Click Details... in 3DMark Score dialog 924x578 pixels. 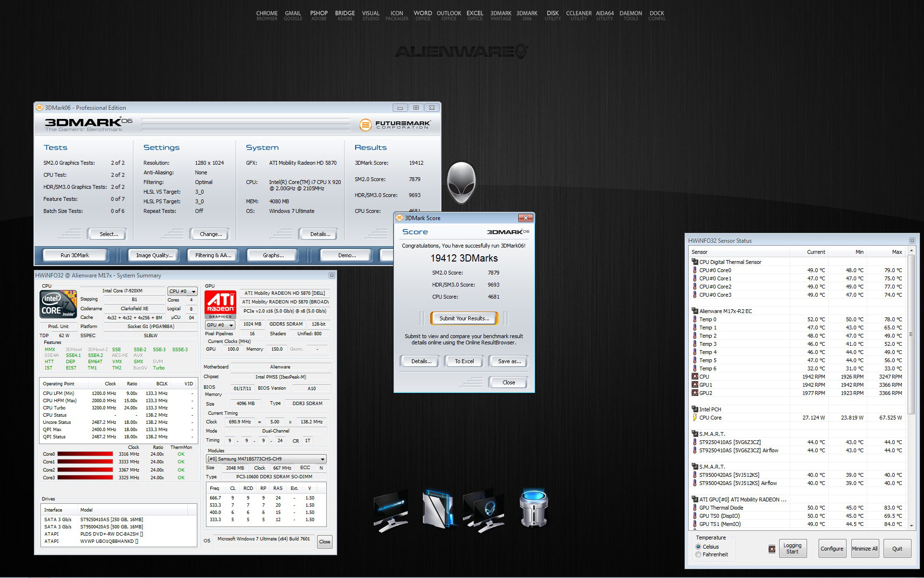[x=420, y=361]
